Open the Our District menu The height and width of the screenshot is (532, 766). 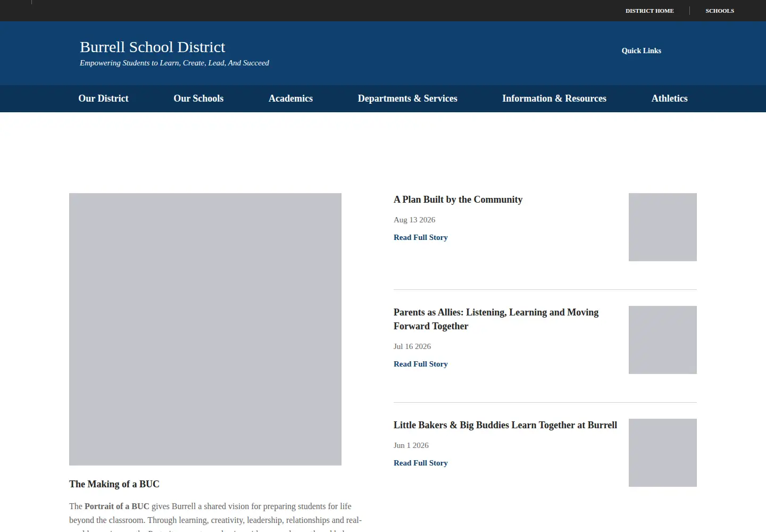103,98
